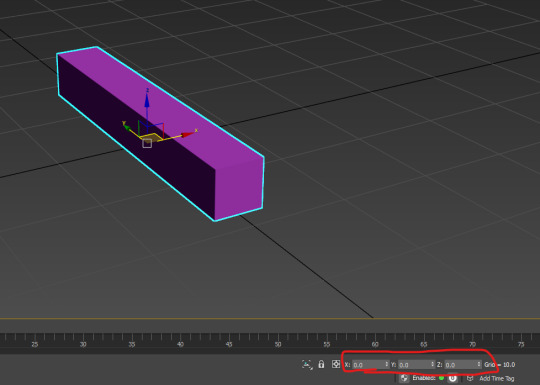Screen dimensions: 540x385
Task: Click the Y coordinate spinner arrows
Action: pos(433,364)
